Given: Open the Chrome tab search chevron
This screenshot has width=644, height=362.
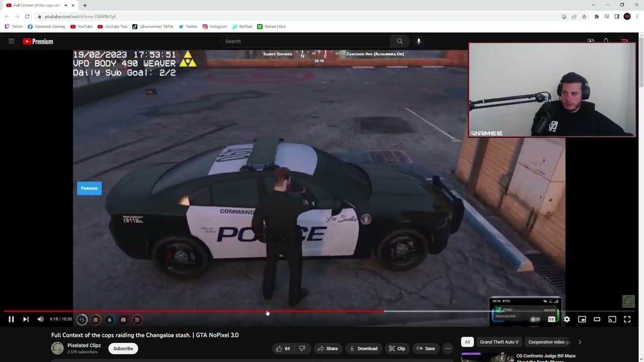Looking at the screenshot, I should [593, 5].
